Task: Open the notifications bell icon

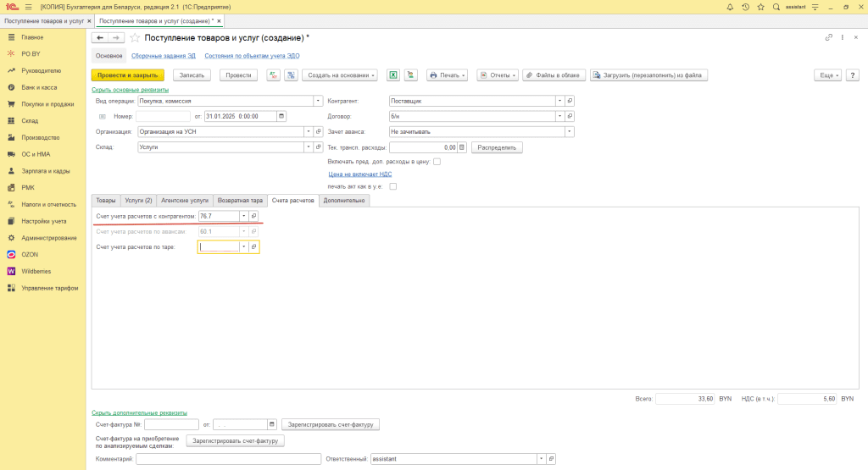Action: coord(729,7)
